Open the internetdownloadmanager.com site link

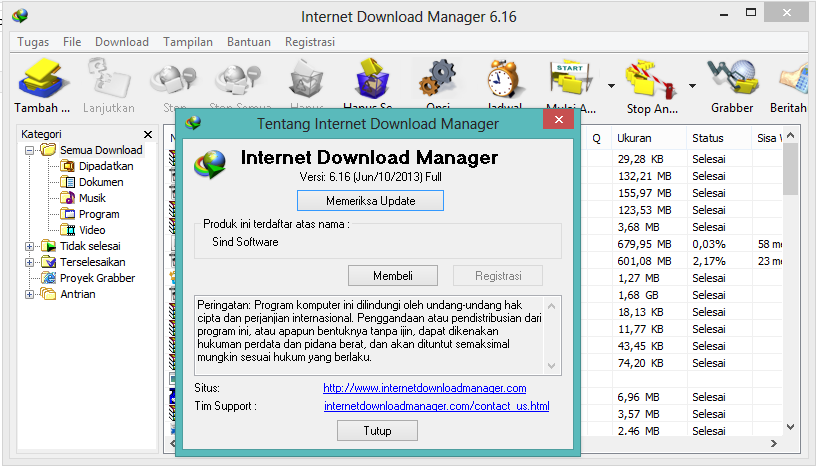pos(425,388)
